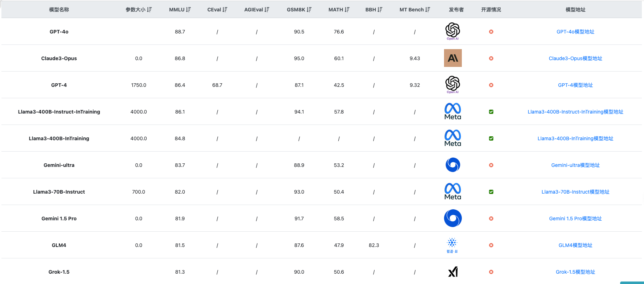Select the GPT-4o model name cell
644x284 pixels.
click(59, 32)
